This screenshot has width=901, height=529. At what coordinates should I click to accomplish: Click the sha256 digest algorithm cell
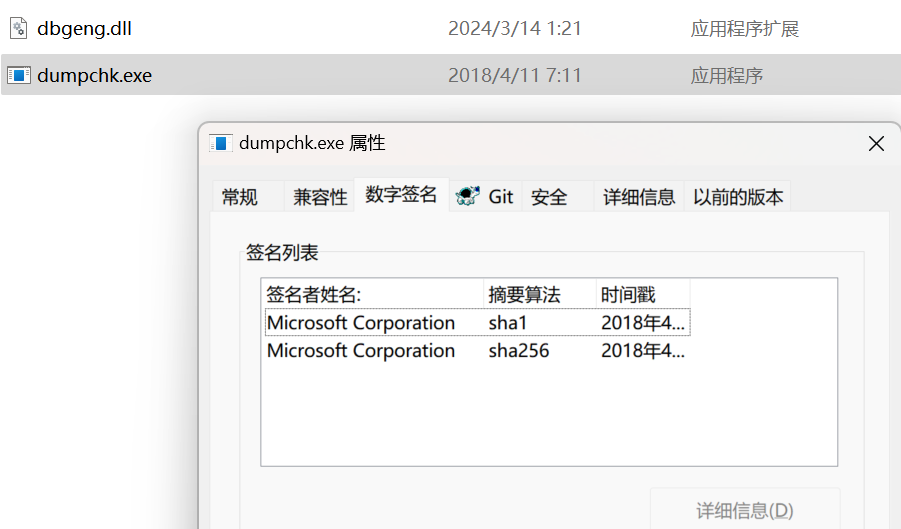(518, 350)
